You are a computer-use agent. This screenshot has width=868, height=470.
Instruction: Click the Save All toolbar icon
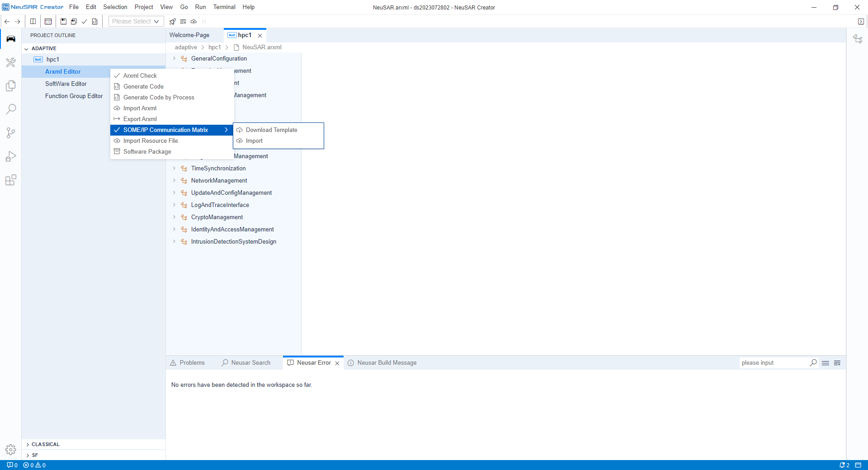coord(74,22)
